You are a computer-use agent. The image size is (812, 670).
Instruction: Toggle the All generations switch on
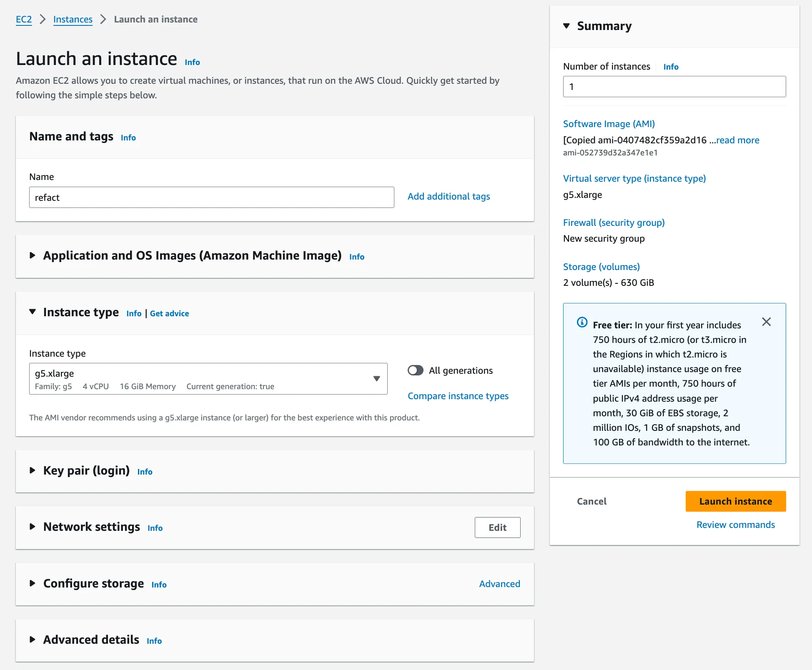pos(416,370)
